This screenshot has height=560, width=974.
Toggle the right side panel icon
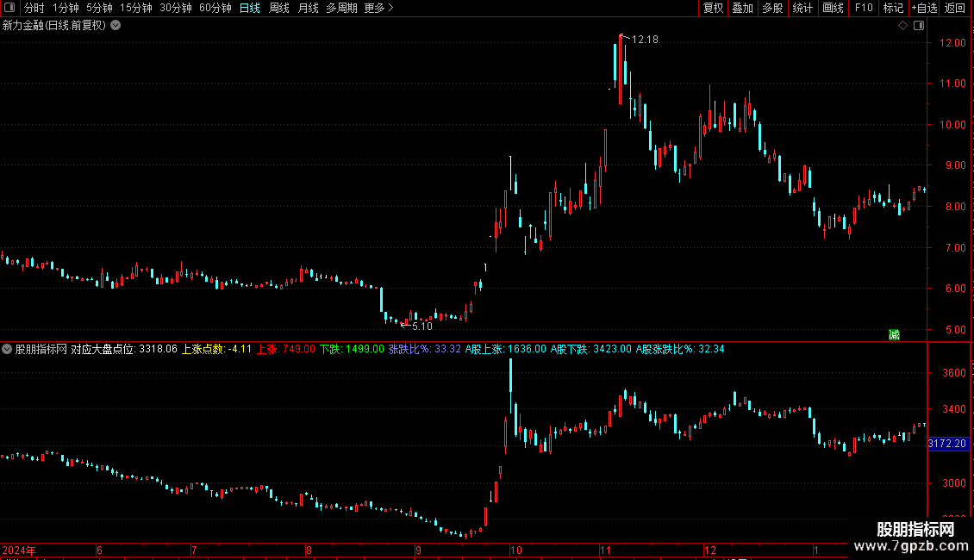point(919,26)
